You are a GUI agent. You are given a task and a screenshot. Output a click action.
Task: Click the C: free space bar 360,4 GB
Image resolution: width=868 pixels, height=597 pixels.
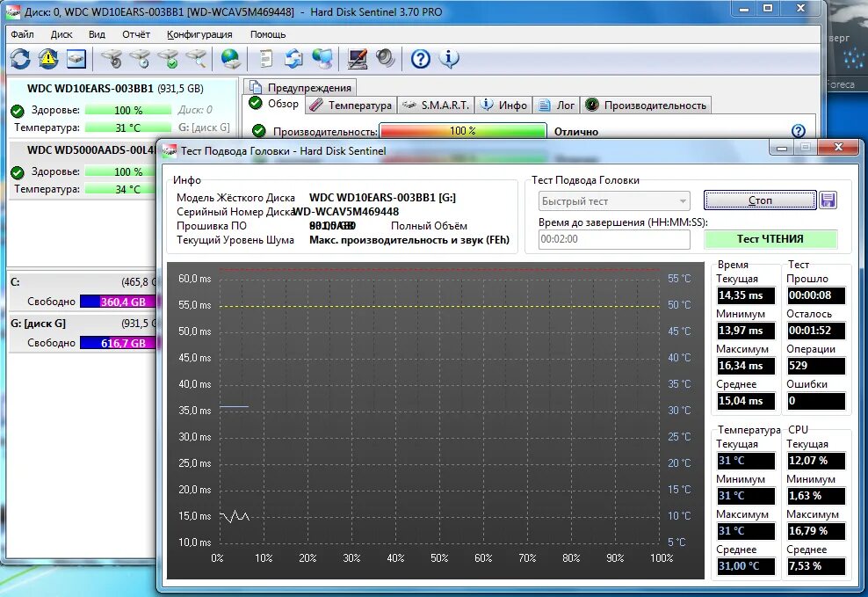coord(119,302)
